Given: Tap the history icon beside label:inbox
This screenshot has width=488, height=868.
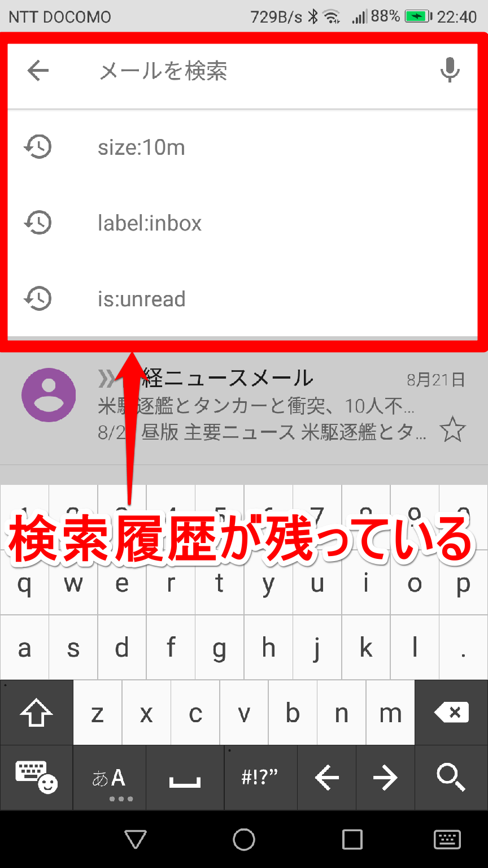Looking at the screenshot, I should [x=37, y=223].
